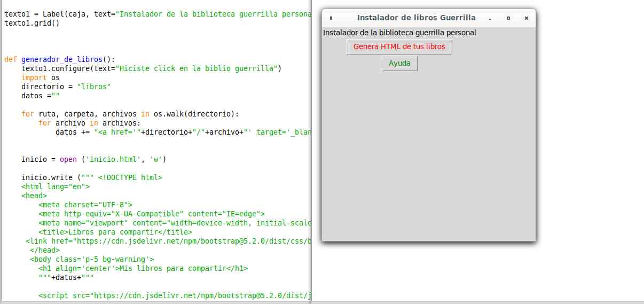Click the inicio = open ('inicio.html', 'w') line
Screen dimensions: 644x304
click(94, 159)
